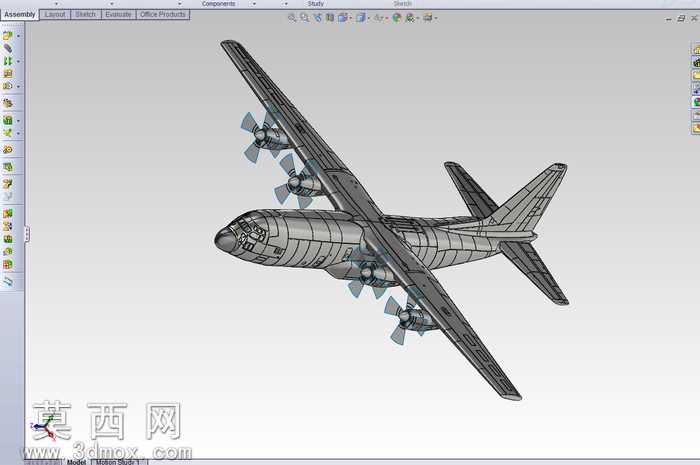Switch to the Layout tab
This screenshot has height=465, width=700.
coord(55,14)
